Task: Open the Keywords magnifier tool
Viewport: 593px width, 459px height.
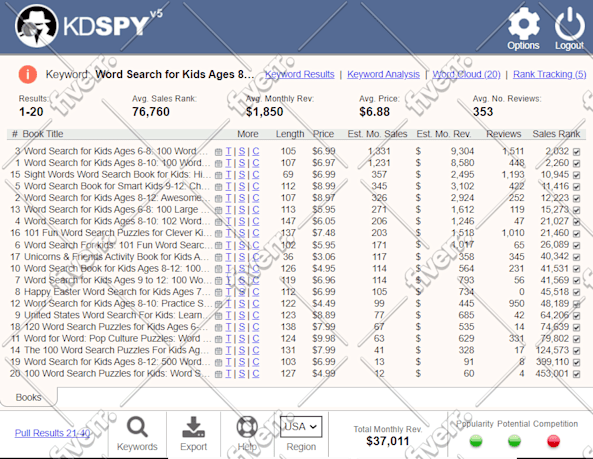Action: [137, 427]
